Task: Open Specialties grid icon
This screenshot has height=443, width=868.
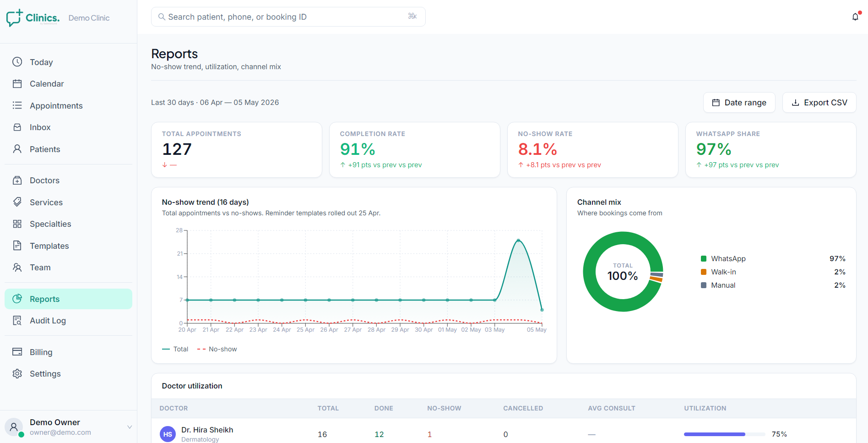Action: [x=17, y=224]
